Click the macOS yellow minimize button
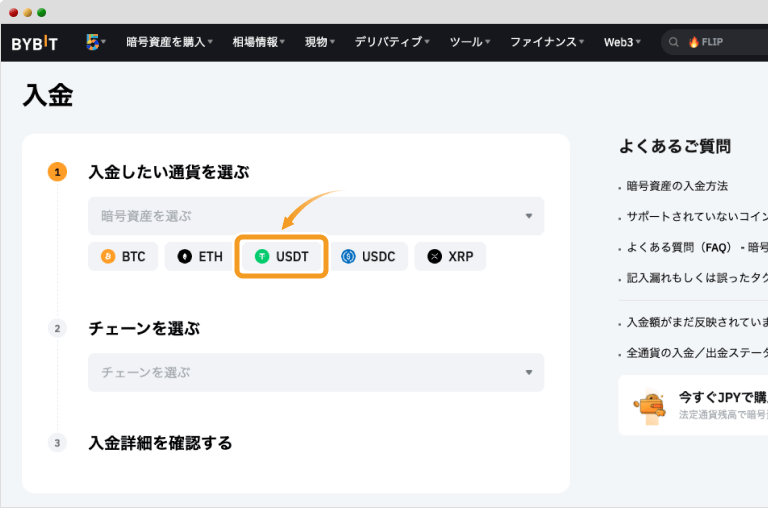768x508 pixels. 27,13
